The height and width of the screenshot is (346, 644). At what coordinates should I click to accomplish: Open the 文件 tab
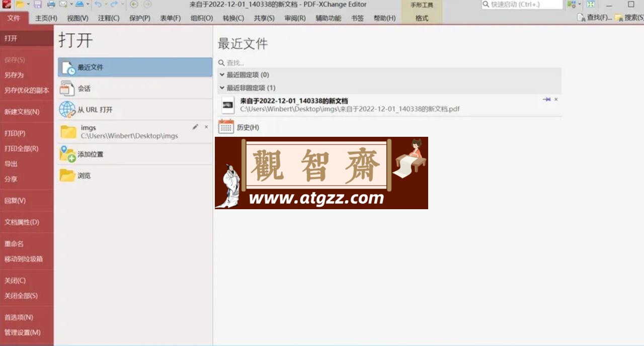(x=14, y=18)
